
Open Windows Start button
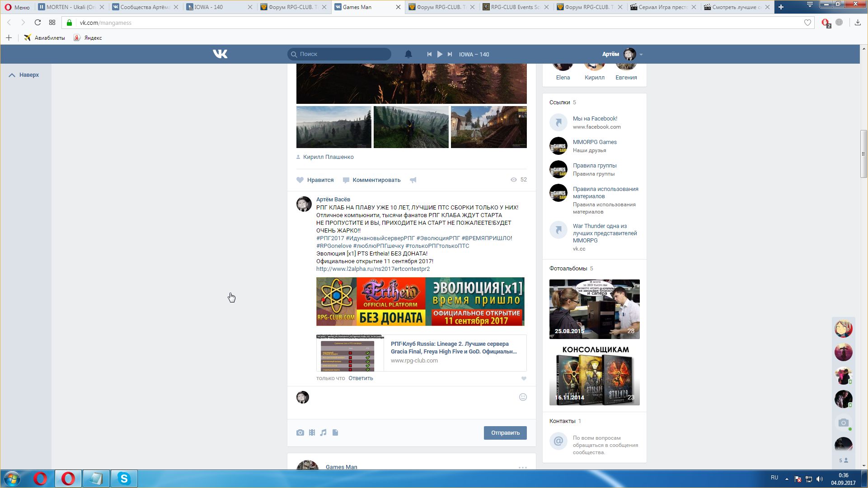coord(12,479)
